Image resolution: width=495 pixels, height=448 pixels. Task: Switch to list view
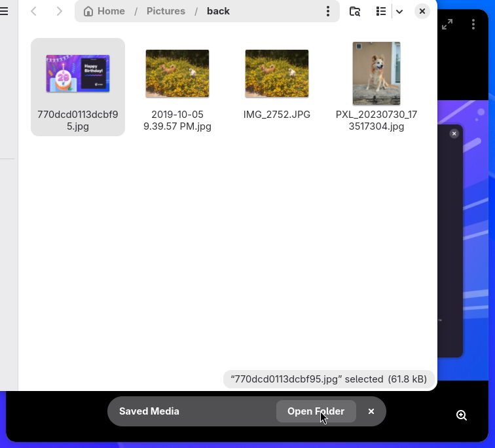381,11
